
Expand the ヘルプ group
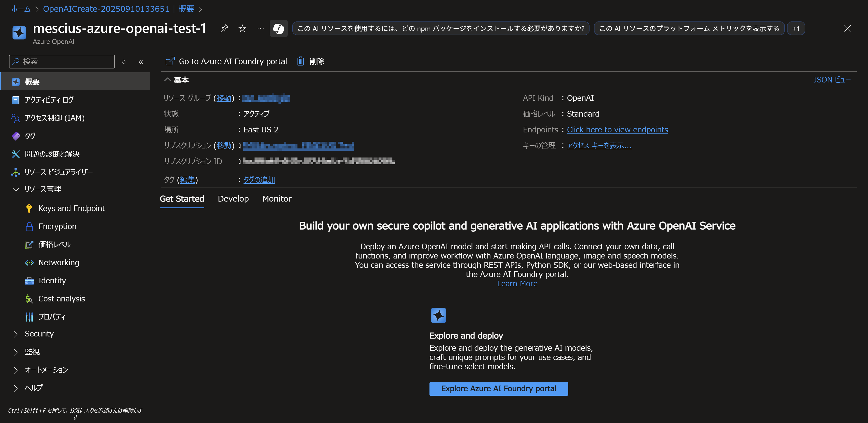(16, 388)
